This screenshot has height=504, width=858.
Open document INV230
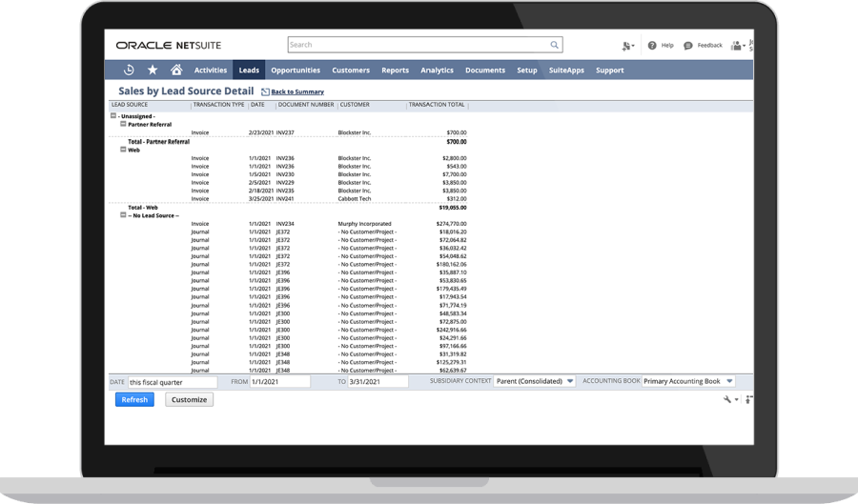[x=285, y=174]
